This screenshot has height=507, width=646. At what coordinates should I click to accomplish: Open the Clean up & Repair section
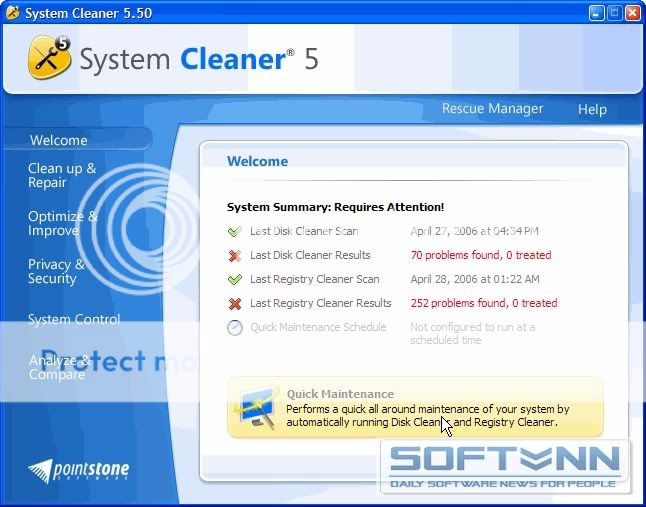61,176
